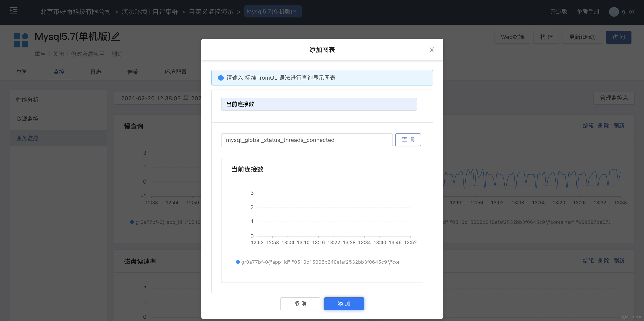The image size is (644, 321).
Task: Switch to the 总览 tab
Action: coord(21,72)
